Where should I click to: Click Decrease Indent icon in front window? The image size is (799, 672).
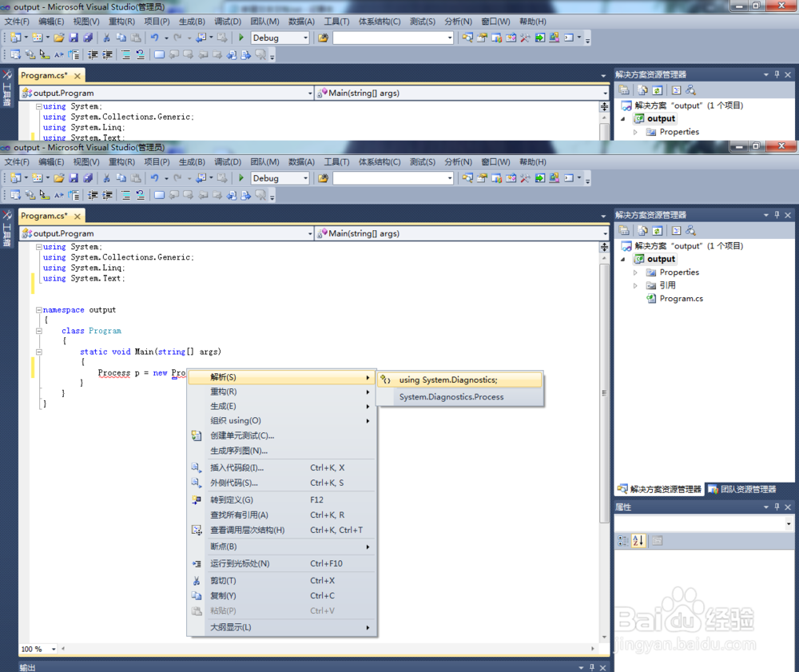(93, 195)
